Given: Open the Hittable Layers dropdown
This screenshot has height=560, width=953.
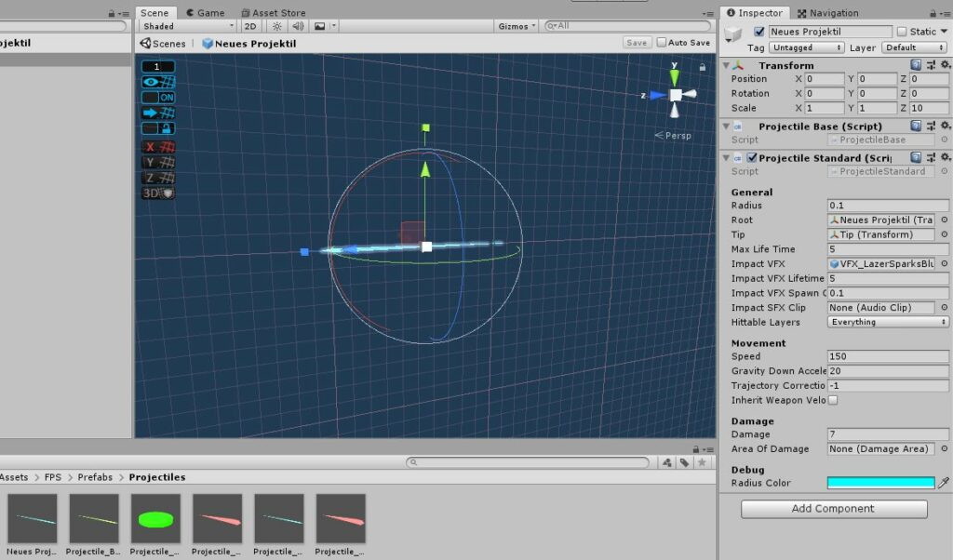Looking at the screenshot, I should point(888,322).
